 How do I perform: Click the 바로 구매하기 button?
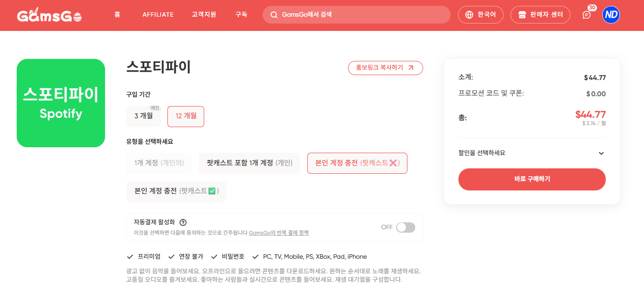[x=532, y=179]
